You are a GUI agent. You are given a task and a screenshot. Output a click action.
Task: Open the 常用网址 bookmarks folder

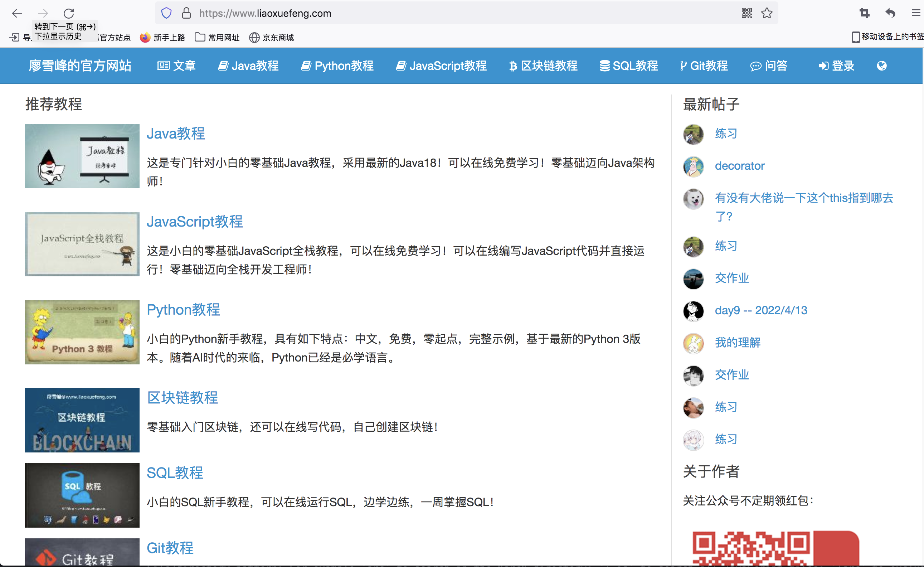[218, 38]
